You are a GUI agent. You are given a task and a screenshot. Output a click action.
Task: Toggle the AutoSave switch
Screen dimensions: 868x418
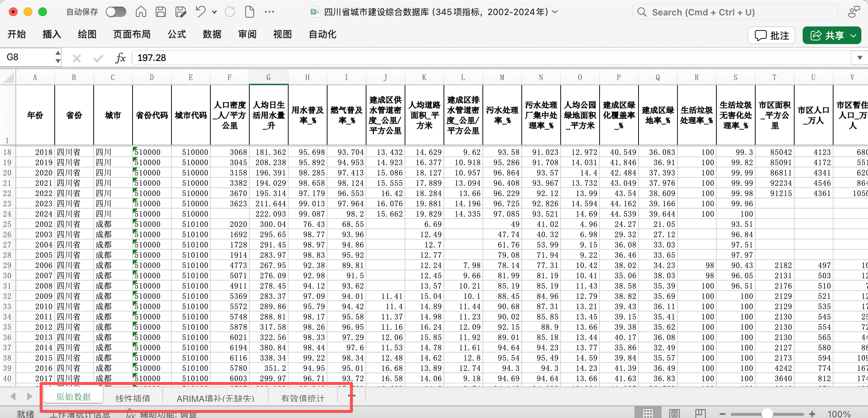click(x=116, y=12)
